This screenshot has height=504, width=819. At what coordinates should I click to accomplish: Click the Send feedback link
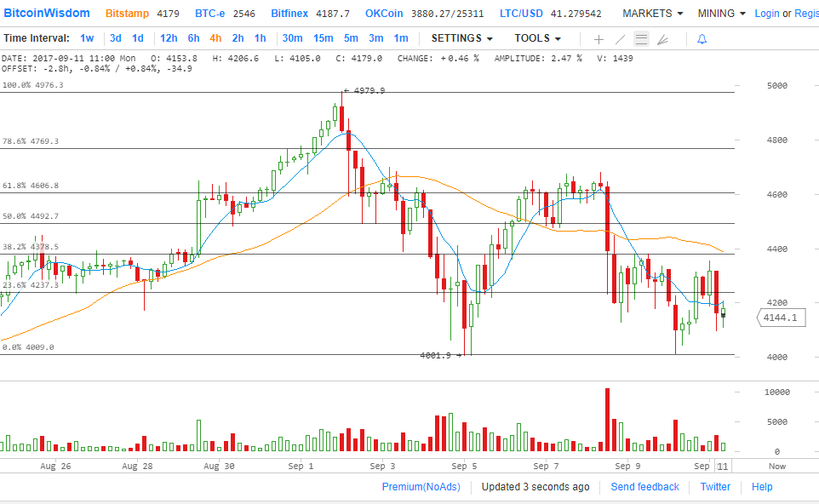point(644,487)
